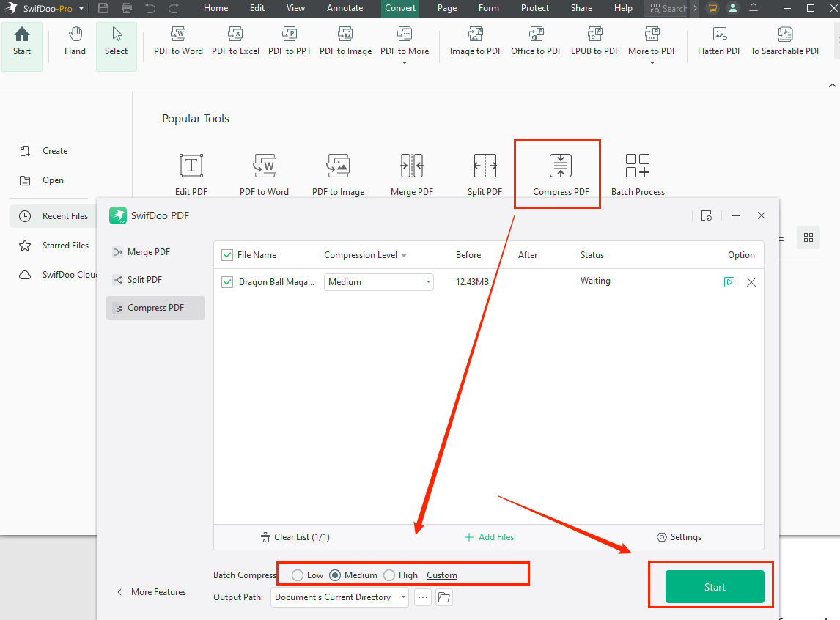
Task: Clear List (1/1) of files
Action: click(295, 537)
